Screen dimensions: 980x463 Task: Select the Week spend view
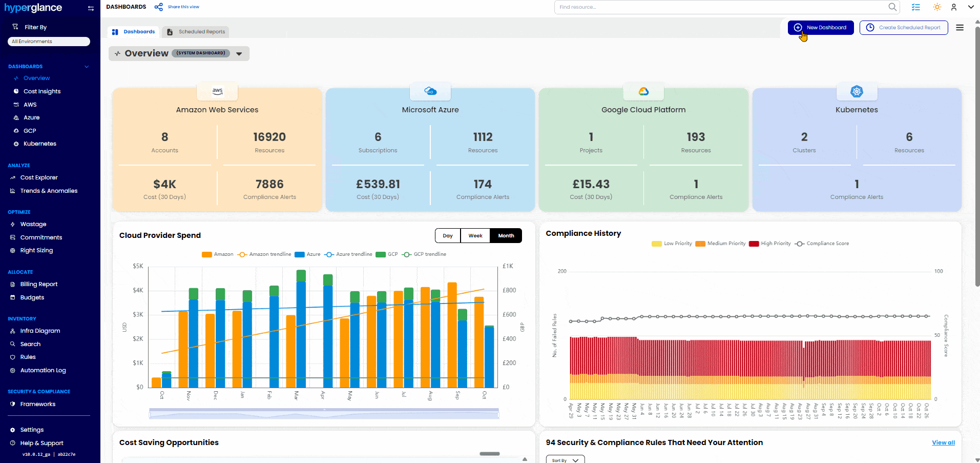point(475,235)
